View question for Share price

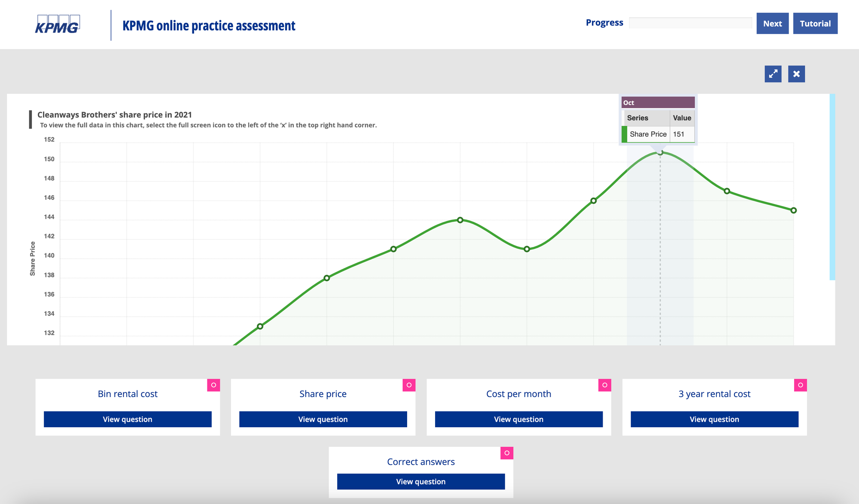click(x=323, y=419)
